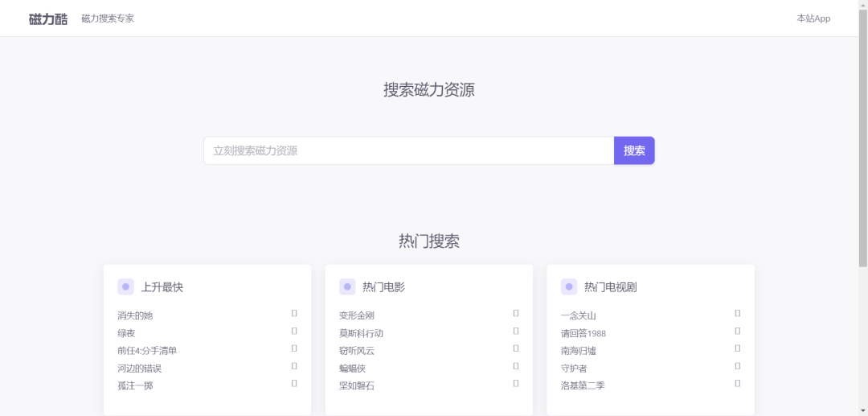Viewport: 868px width, 416px height.
Task: Click the 热门电视剧 card title
Action: (611, 287)
